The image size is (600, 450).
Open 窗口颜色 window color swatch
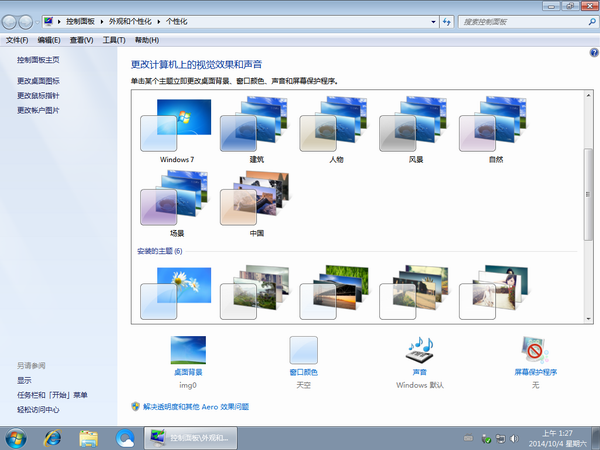303,350
